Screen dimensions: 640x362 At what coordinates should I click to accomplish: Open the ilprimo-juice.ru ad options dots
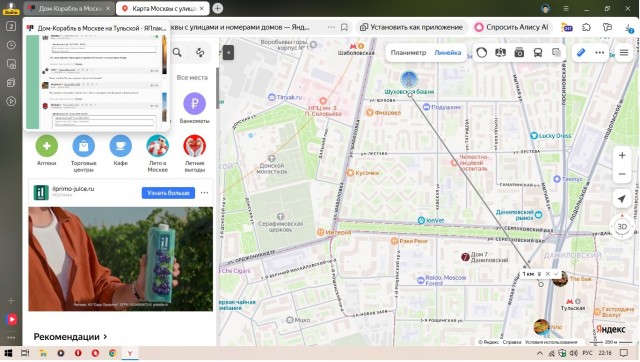coord(204,193)
